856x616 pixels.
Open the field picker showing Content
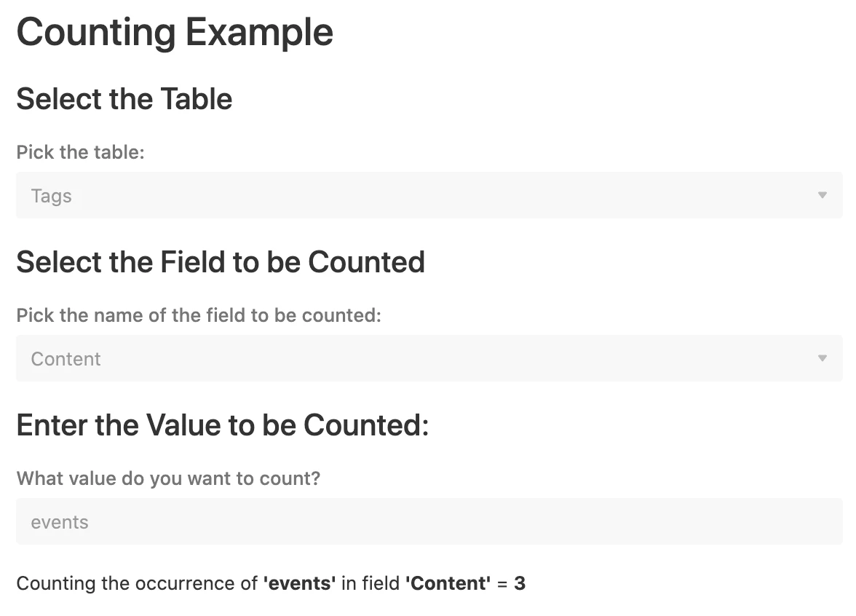tap(429, 358)
